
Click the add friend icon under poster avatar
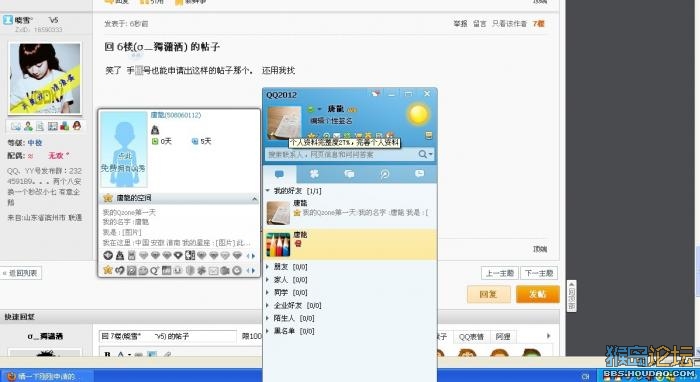tap(28, 126)
